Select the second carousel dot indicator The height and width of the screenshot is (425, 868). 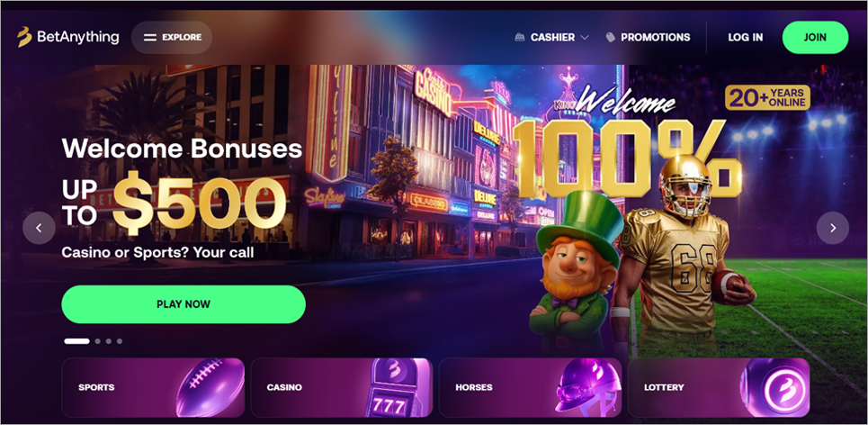(98, 341)
